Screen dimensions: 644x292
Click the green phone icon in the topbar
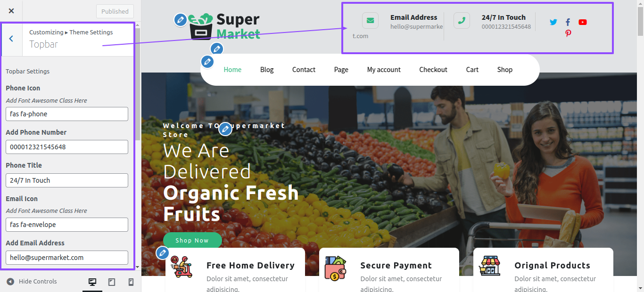[462, 21]
